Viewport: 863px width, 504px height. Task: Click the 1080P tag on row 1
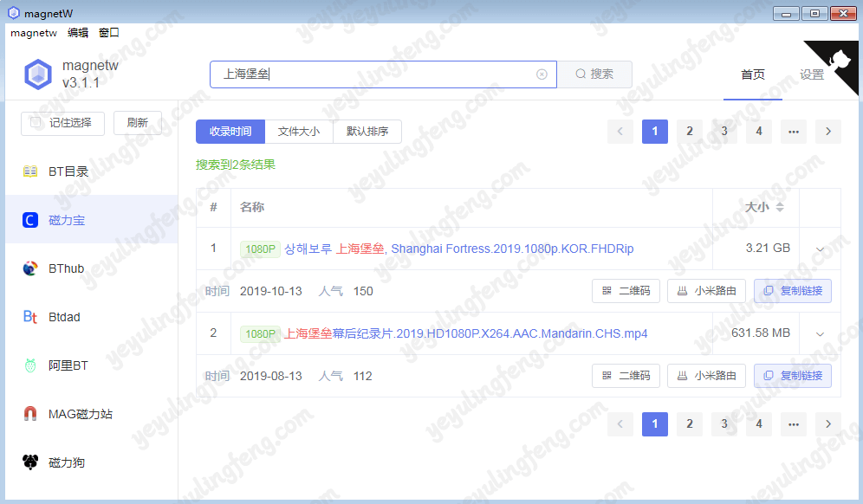(260, 249)
